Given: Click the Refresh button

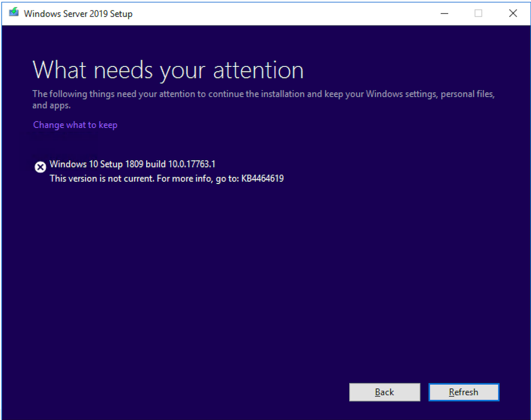Looking at the screenshot, I should pos(463,392).
